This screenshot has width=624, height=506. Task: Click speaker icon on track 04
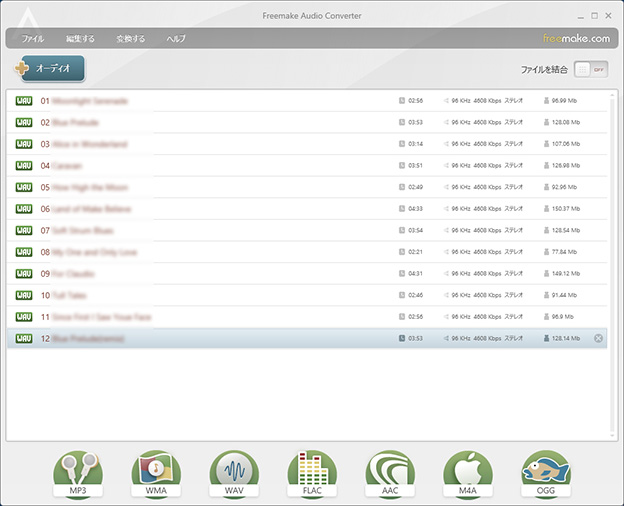tap(446, 166)
